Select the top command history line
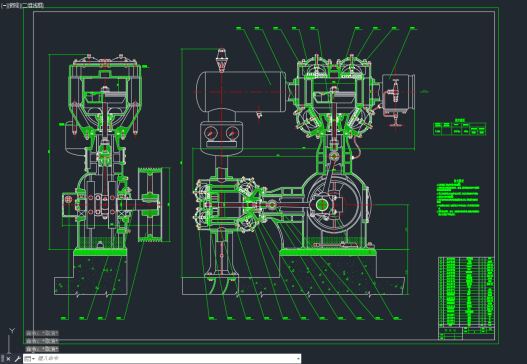Image resolution: width=527 pixels, height=364 pixels. click(42, 333)
